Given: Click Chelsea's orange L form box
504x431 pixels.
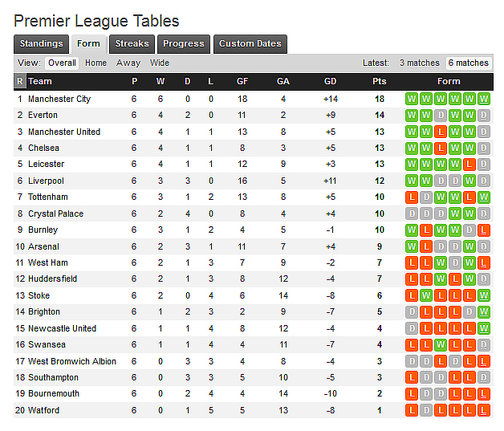Looking at the screenshot, I should coord(441,148).
